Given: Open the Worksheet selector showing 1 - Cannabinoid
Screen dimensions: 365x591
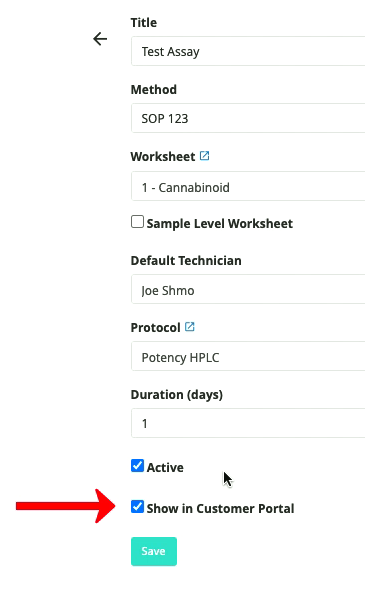Looking at the screenshot, I should [x=248, y=187].
